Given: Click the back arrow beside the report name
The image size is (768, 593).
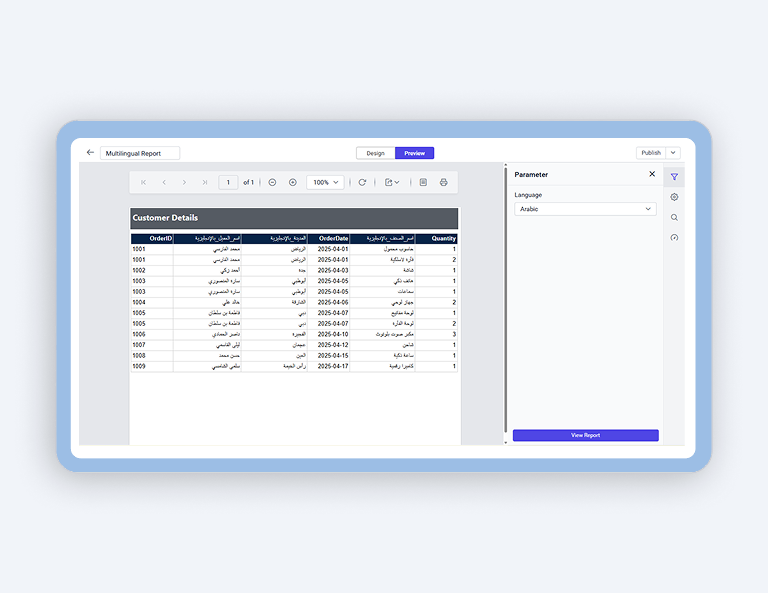Looking at the screenshot, I should 90,152.
